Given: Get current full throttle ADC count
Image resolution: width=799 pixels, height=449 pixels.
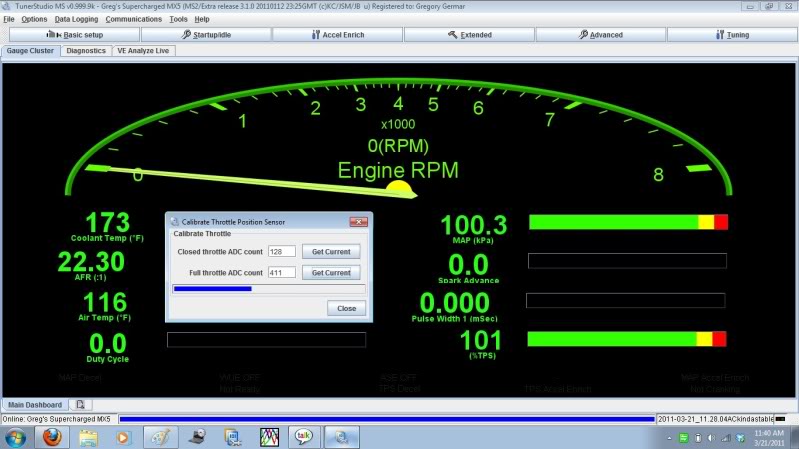Looking at the screenshot, I should [x=331, y=272].
